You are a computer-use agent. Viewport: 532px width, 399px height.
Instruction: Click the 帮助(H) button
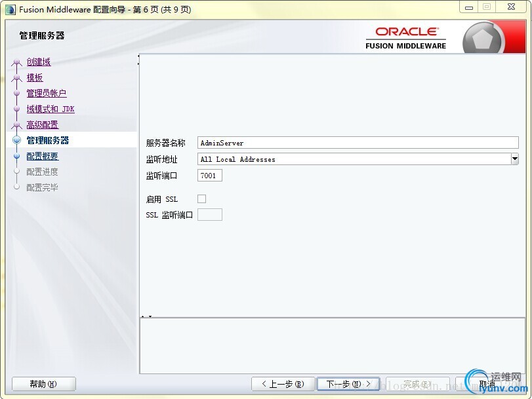(x=44, y=384)
